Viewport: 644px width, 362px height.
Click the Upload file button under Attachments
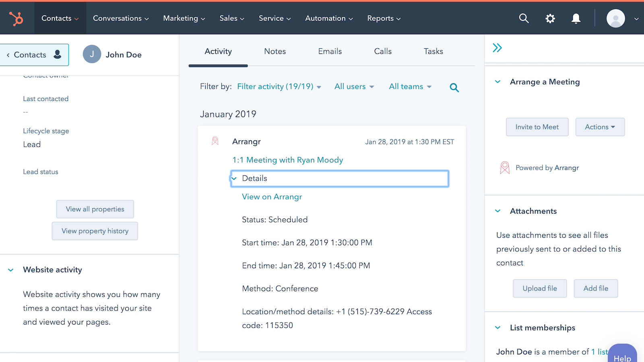tap(539, 288)
